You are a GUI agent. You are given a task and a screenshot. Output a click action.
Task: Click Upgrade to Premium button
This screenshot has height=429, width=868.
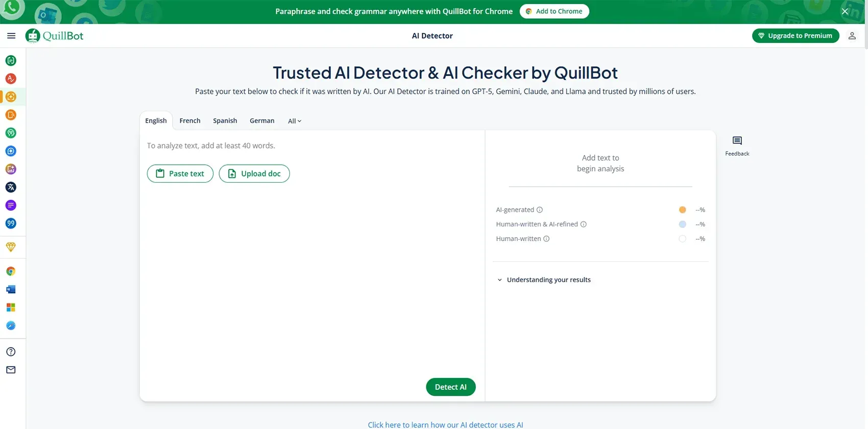[x=795, y=36]
